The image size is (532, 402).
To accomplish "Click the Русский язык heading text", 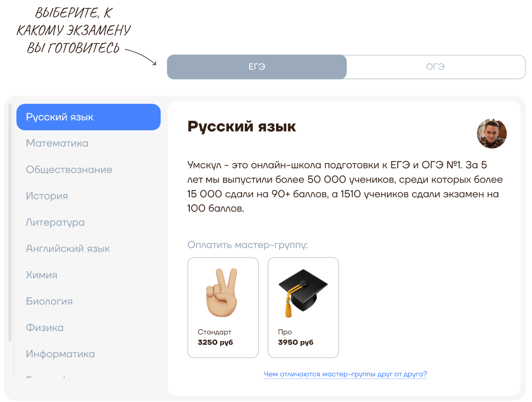I will coord(242,127).
